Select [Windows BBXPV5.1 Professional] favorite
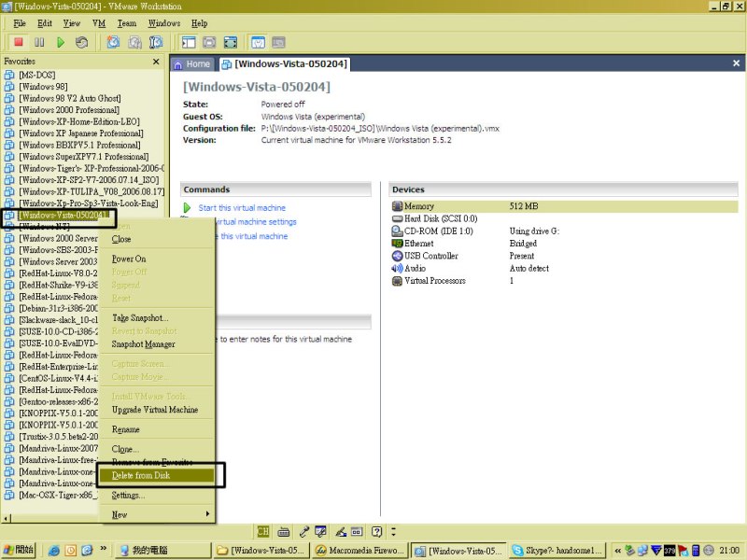 [x=79, y=145]
